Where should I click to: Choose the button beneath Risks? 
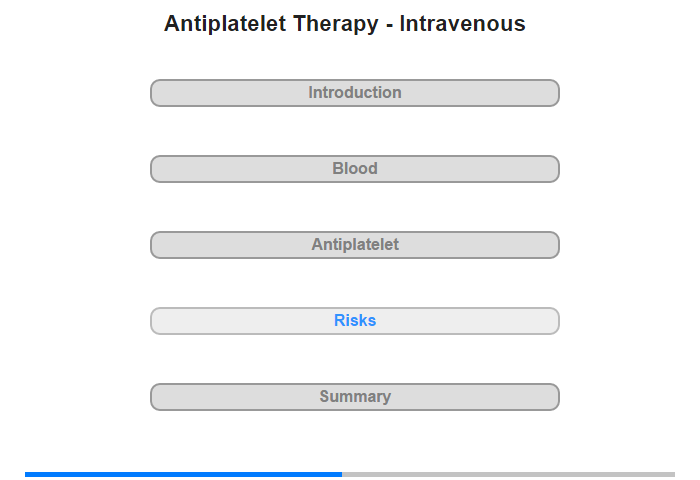click(x=354, y=397)
